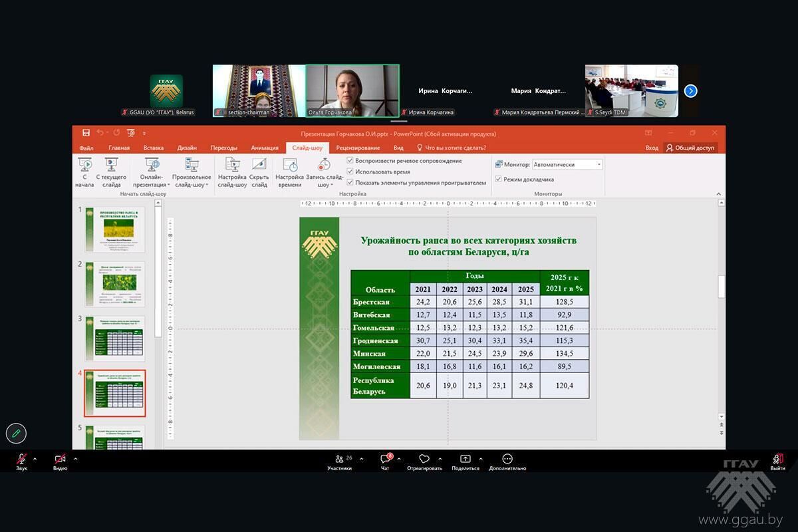Click 'Настройка времени' rehearse timings icon
Viewport: 798px width, 532px height.
[289, 165]
